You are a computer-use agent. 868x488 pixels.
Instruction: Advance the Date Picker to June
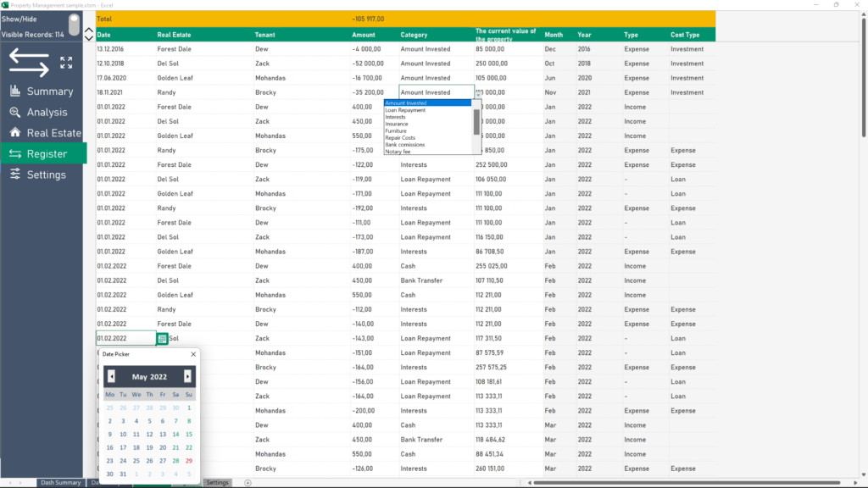188,375
